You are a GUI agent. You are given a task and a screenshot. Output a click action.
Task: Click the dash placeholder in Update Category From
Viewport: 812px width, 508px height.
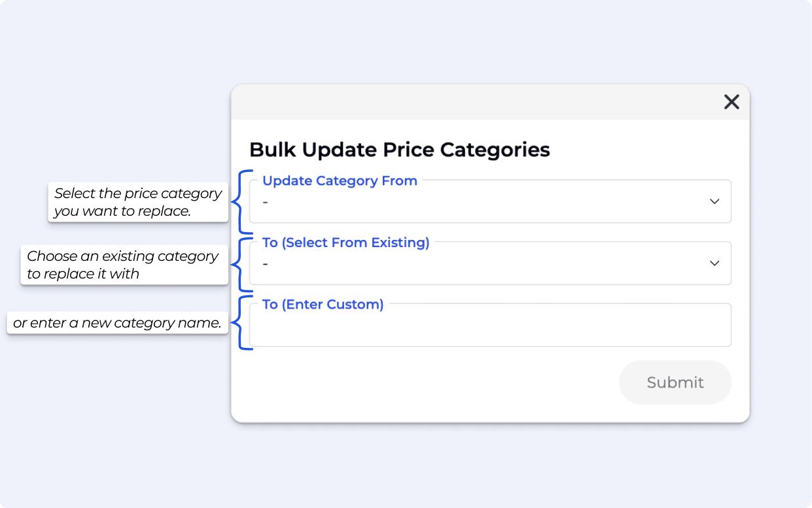coord(266,202)
